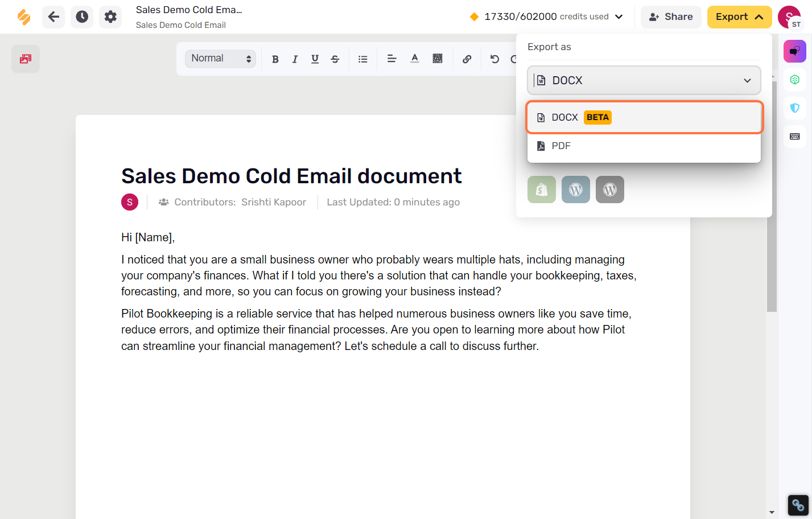Toggle underline formatting

(315, 59)
